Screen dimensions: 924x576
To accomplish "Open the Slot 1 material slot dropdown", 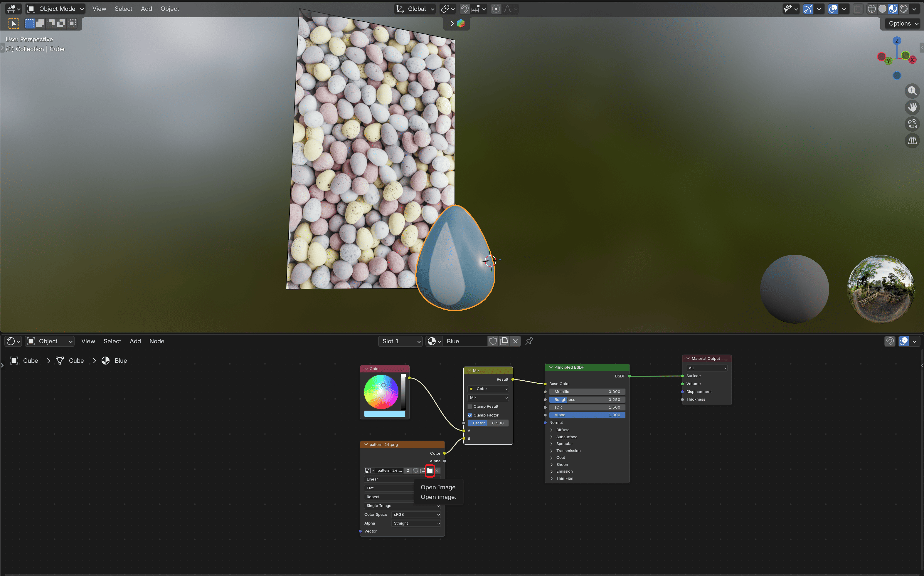I will (400, 341).
